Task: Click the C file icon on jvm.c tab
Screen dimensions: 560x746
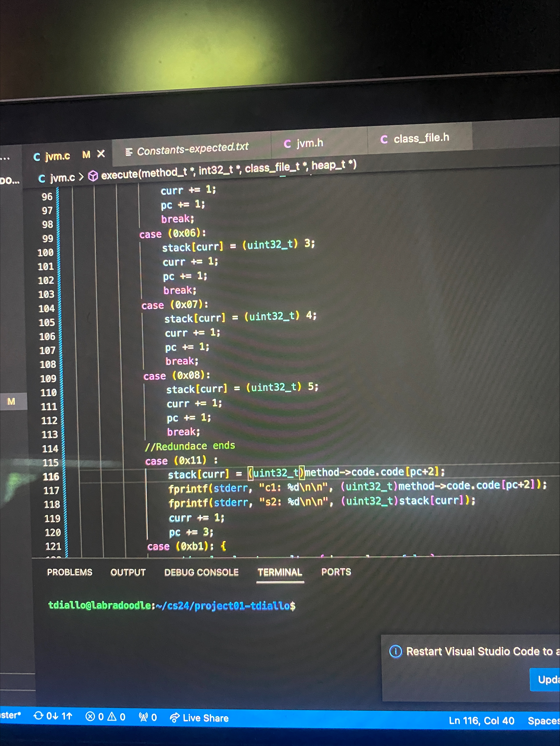Action: (x=37, y=157)
